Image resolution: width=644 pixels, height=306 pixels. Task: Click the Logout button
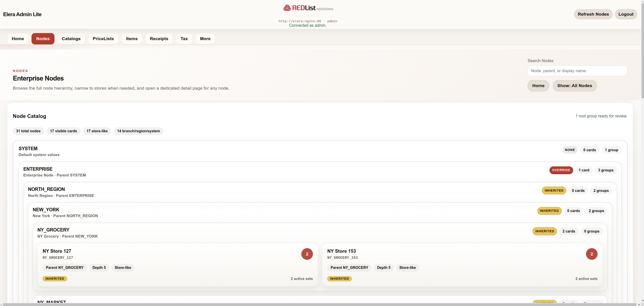point(626,14)
